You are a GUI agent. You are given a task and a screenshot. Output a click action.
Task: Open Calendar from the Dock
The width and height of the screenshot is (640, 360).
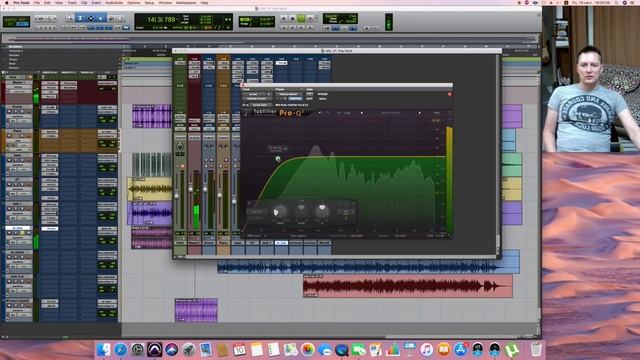[239, 350]
